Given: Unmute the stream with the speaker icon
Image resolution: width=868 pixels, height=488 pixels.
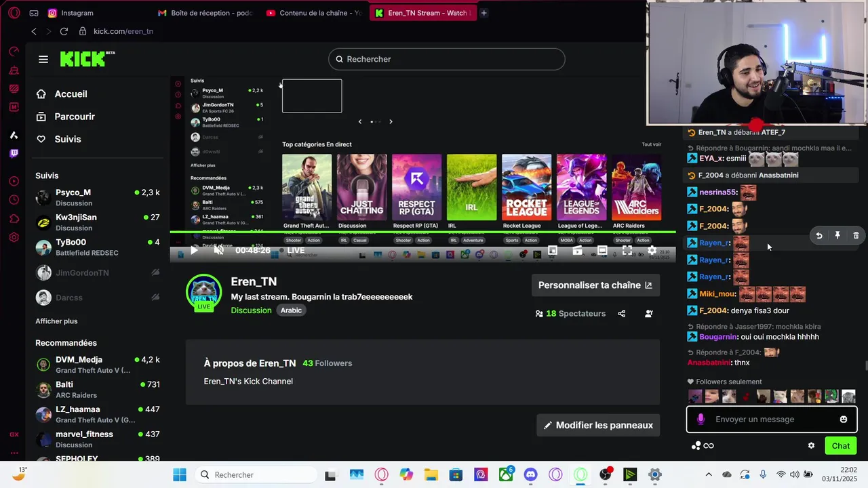Looking at the screenshot, I should pyautogui.click(x=218, y=250).
